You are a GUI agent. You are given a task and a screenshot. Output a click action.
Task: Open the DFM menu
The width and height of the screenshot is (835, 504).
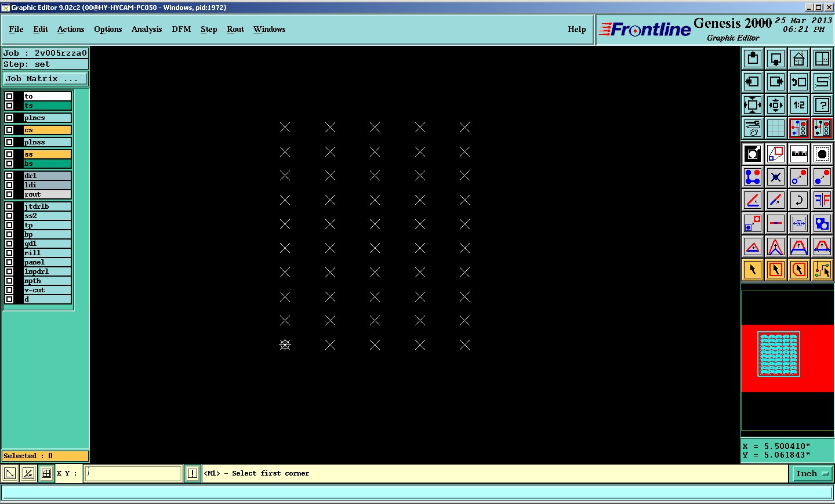pyautogui.click(x=181, y=29)
